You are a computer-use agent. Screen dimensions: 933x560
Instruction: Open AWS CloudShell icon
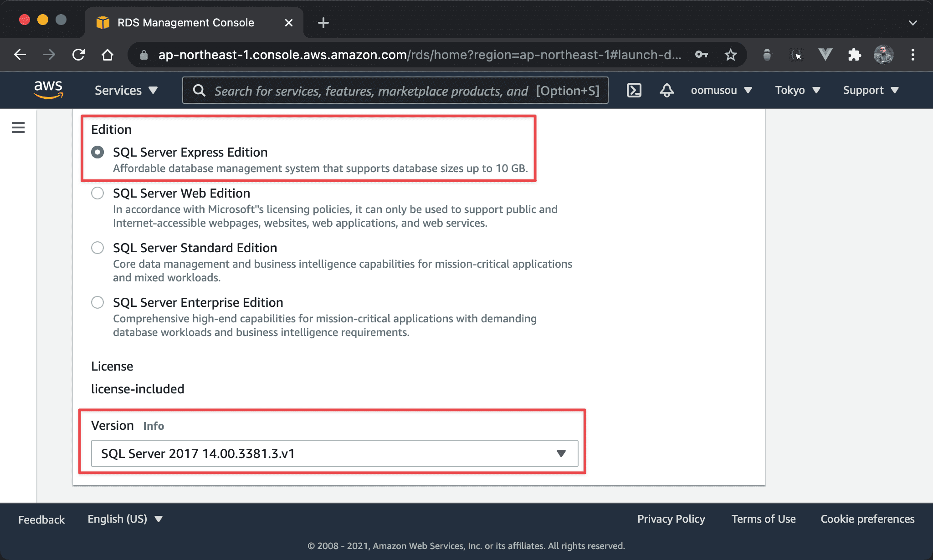[x=634, y=90]
